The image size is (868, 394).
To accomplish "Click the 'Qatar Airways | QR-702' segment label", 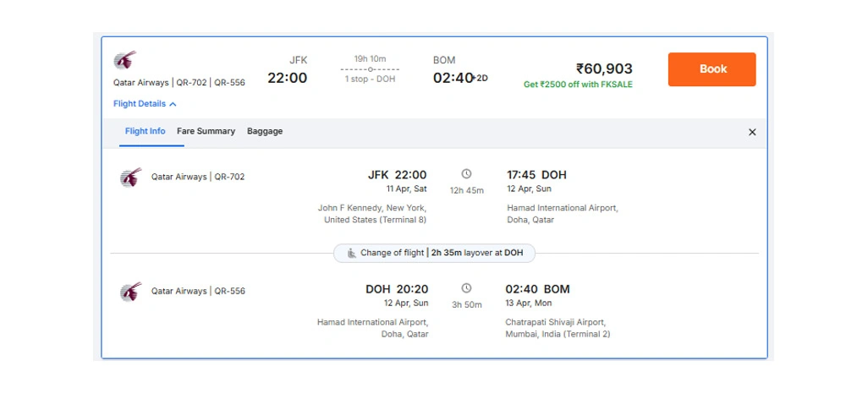I will (198, 177).
